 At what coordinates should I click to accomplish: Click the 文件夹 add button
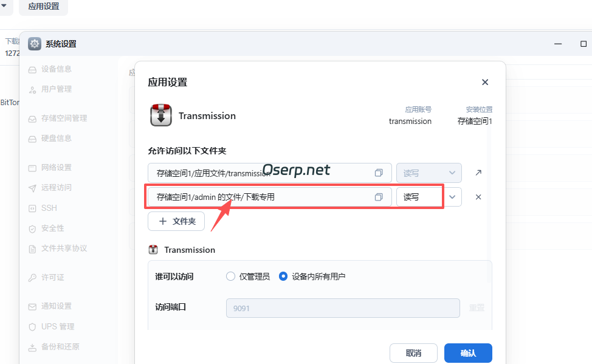[176, 221]
